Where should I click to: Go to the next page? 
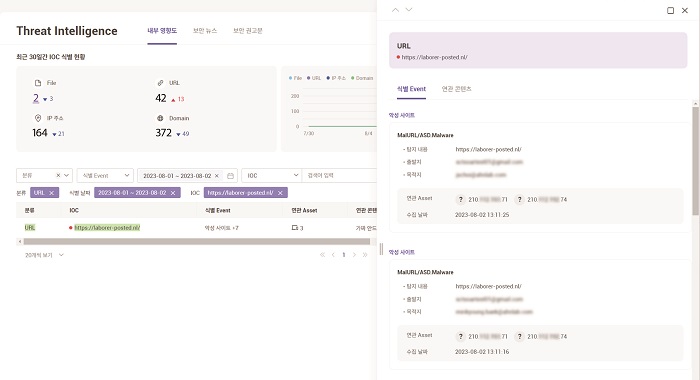pos(354,255)
